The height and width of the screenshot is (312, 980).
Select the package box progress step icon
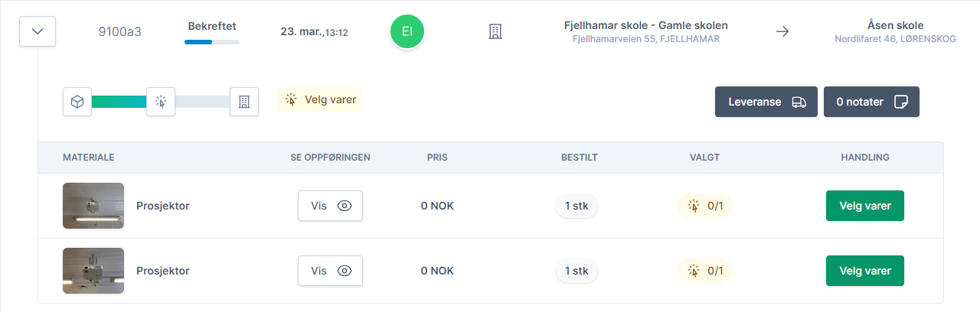pyautogui.click(x=77, y=102)
